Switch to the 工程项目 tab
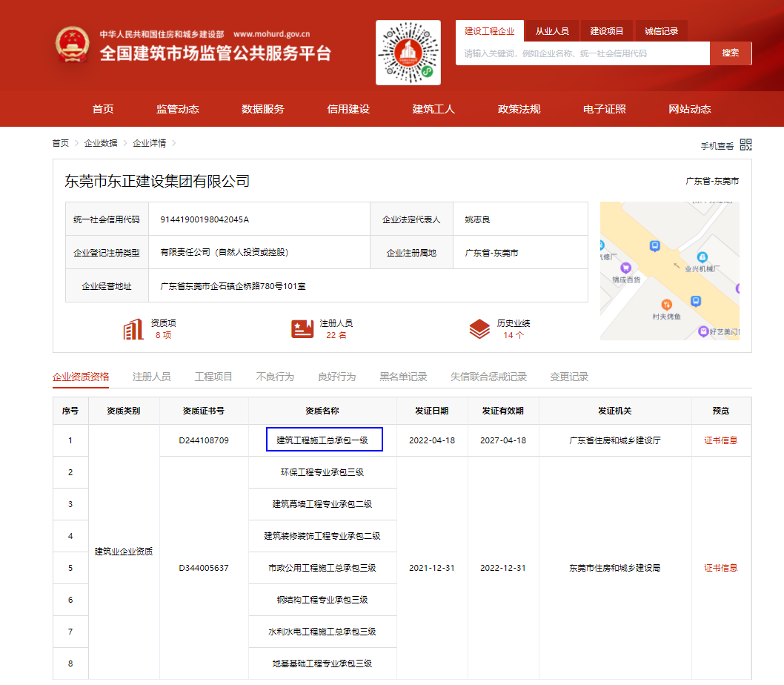Viewport: 784px width, 685px height. [213, 377]
